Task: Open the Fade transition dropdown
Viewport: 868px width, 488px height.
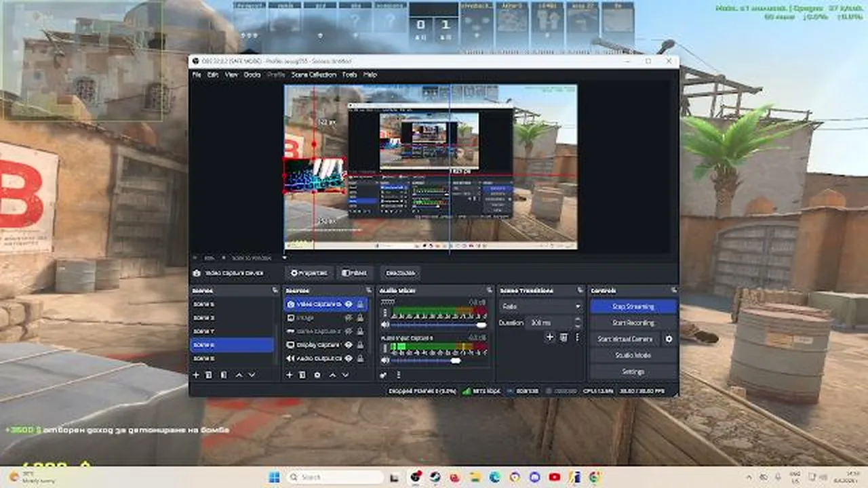Action: [540, 306]
